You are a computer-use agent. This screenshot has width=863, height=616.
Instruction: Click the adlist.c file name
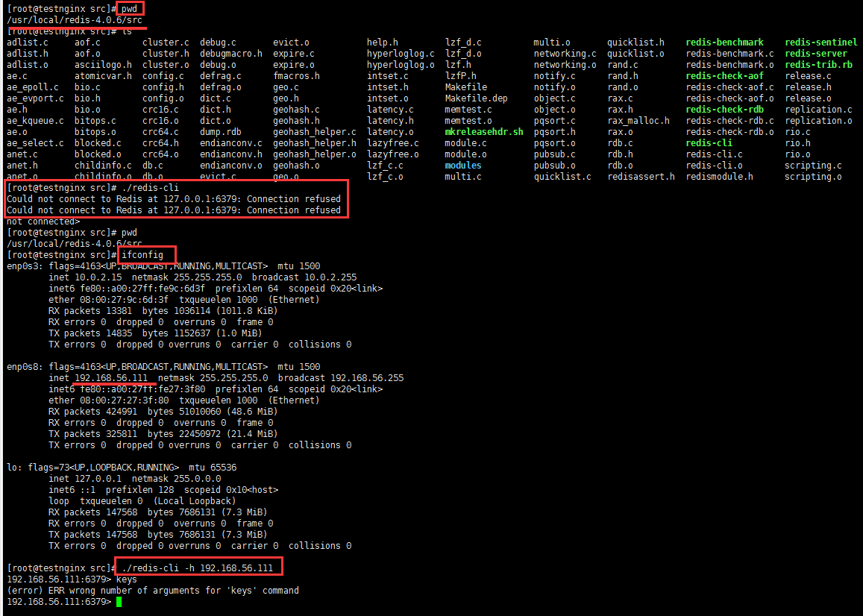[28, 43]
